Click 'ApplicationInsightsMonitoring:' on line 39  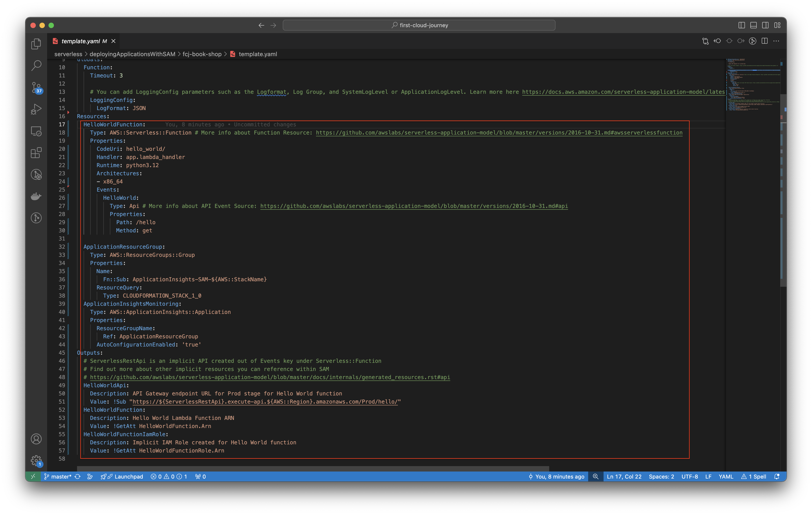[x=132, y=304]
